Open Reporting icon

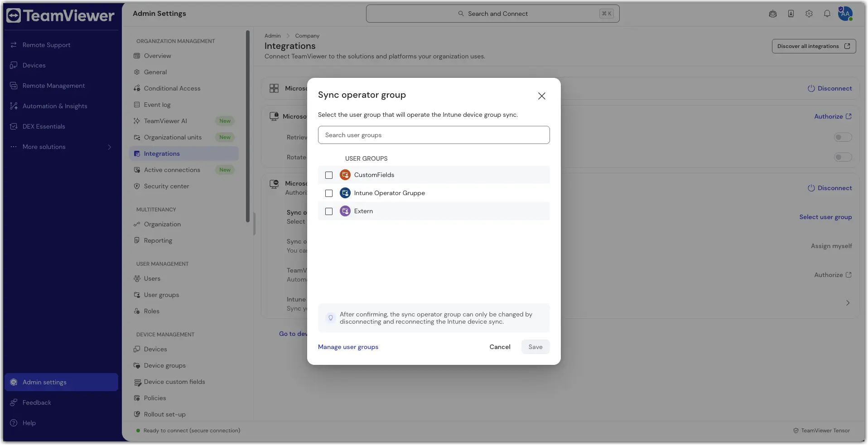tap(137, 240)
